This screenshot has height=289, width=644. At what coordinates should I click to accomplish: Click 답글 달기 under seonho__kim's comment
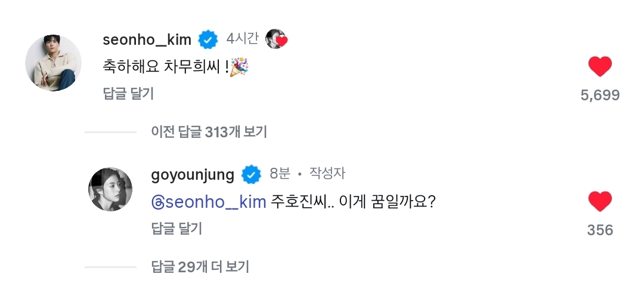(x=128, y=93)
